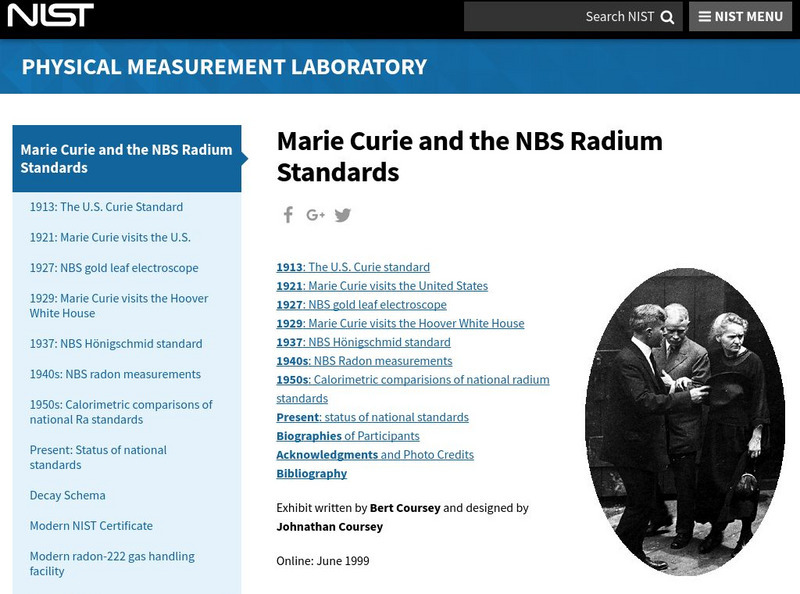Open the 1913 U.S. Curie standard link
Viewport: 800px width, 594px height.
click(x=352, y=267)
